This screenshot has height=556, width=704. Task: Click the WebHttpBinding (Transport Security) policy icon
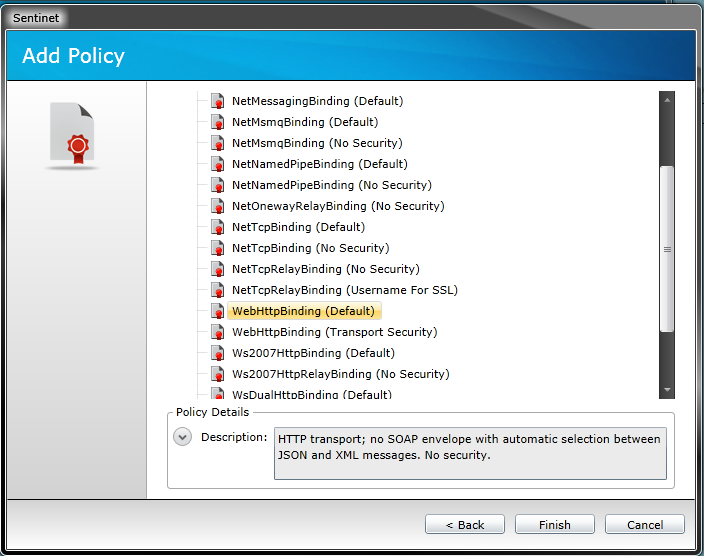(218, 332)
